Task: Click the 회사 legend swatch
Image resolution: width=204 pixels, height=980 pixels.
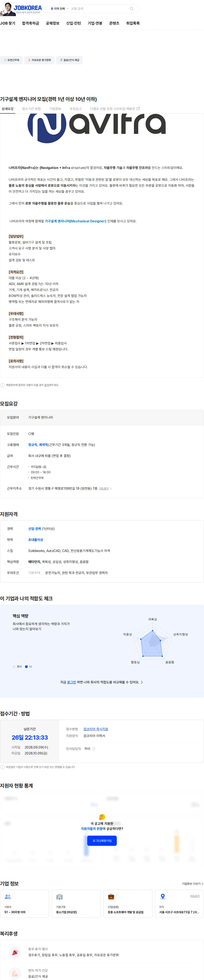Action: (x=14, y=666)
